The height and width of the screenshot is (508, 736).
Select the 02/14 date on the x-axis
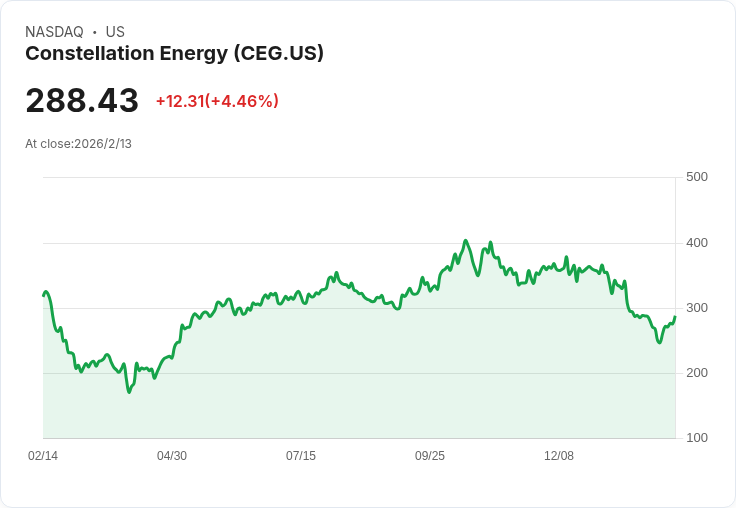tap(43, 456)
